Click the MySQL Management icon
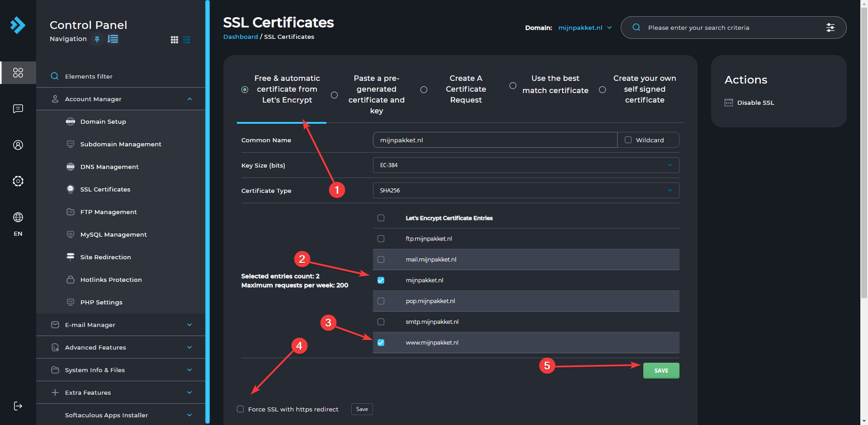 (71, 234)
